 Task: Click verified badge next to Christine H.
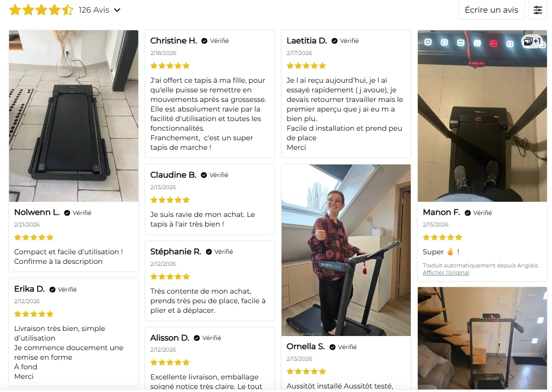click(x=204, y=41)
